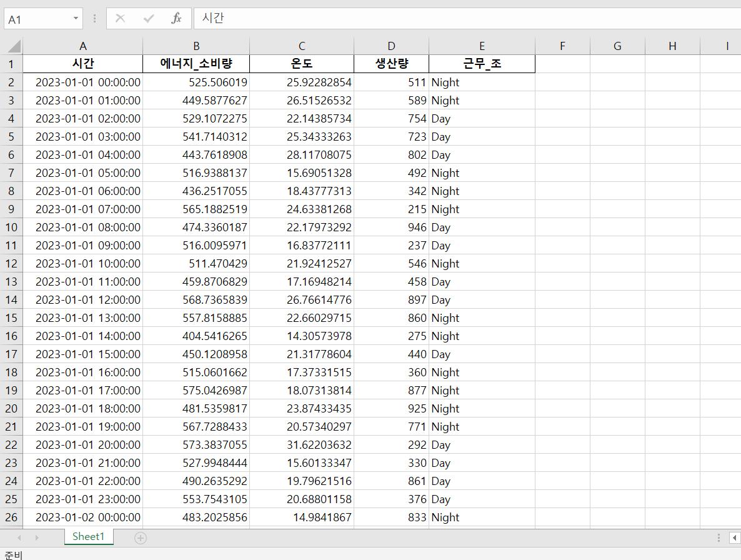
Task: Click next sheet navigation arrow
Action: coord(37,537)
